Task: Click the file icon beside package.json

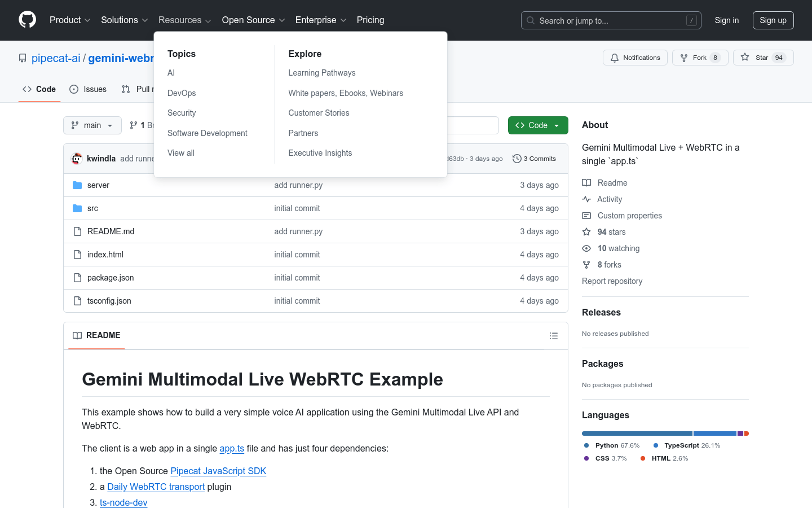Action: click(x=77, y=278)
